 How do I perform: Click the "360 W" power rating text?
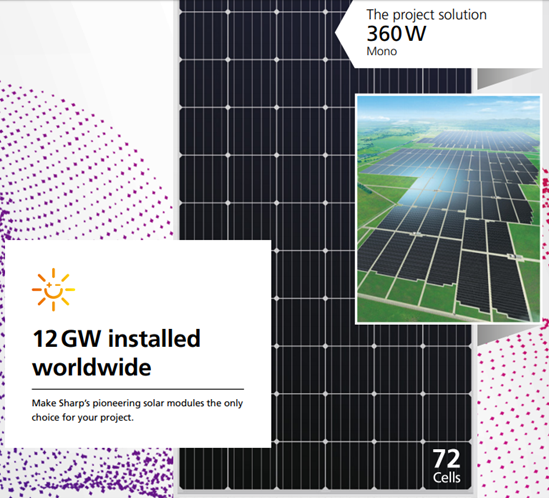point(396,34)
